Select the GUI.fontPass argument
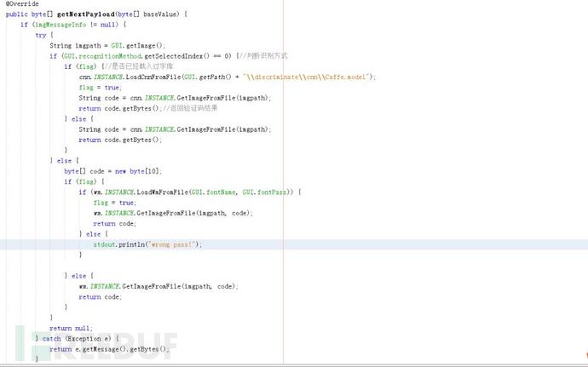The image size is (588, 367). point(264,192)
